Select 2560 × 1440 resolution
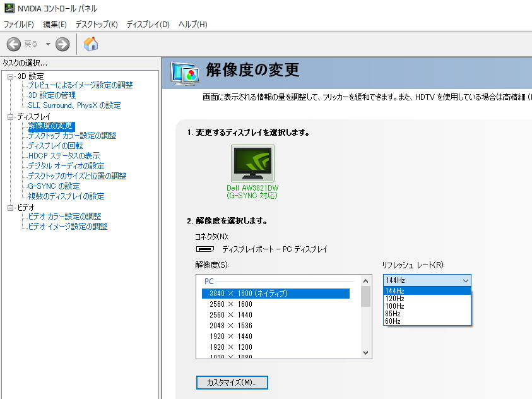The width and height of the screenshot is (532, 399). click(230, 314)
